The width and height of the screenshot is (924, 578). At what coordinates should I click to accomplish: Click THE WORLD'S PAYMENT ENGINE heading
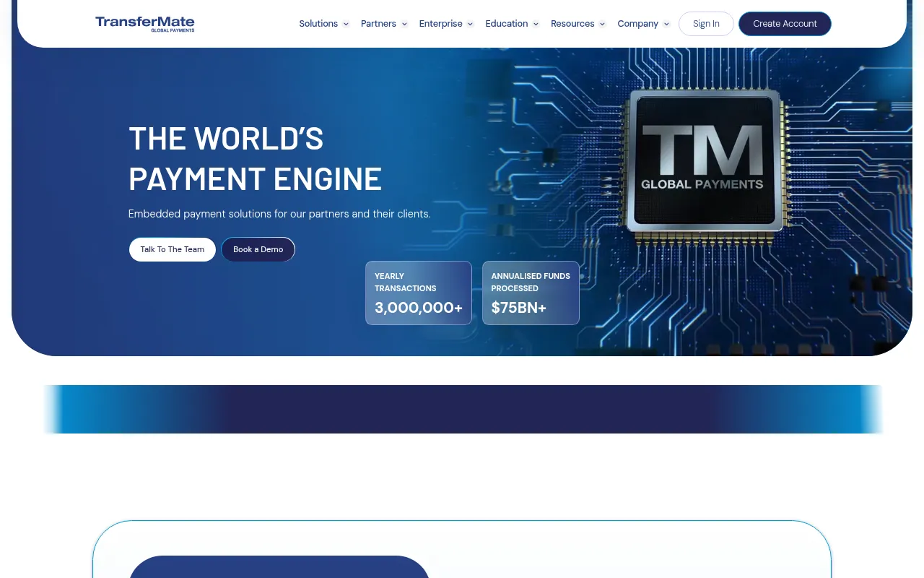(x=255, y=158)
